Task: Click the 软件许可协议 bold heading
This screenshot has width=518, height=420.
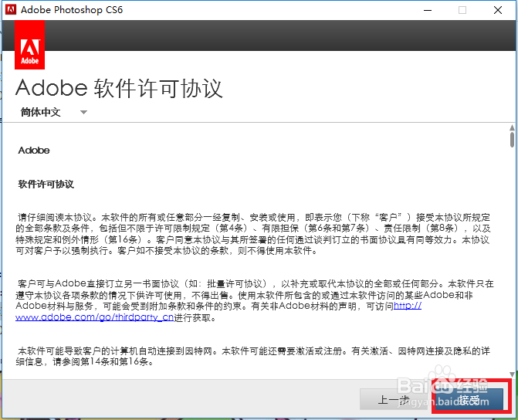Action: (46, 184)
